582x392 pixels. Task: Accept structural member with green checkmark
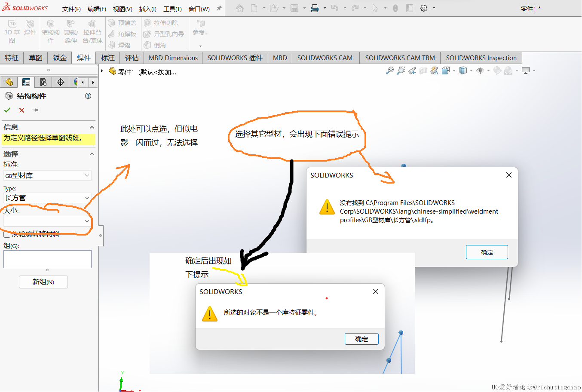(7, 110)
